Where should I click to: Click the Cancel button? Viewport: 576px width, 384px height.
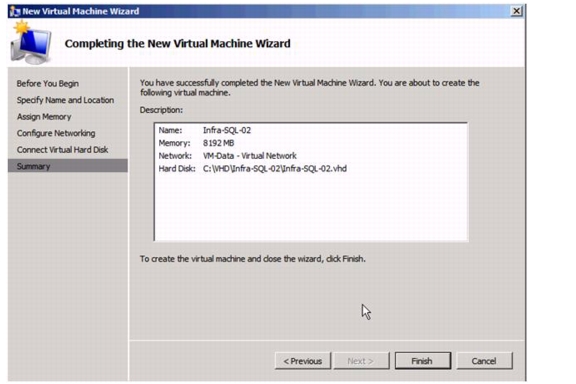pyautogui.click(x=484, y=361)
